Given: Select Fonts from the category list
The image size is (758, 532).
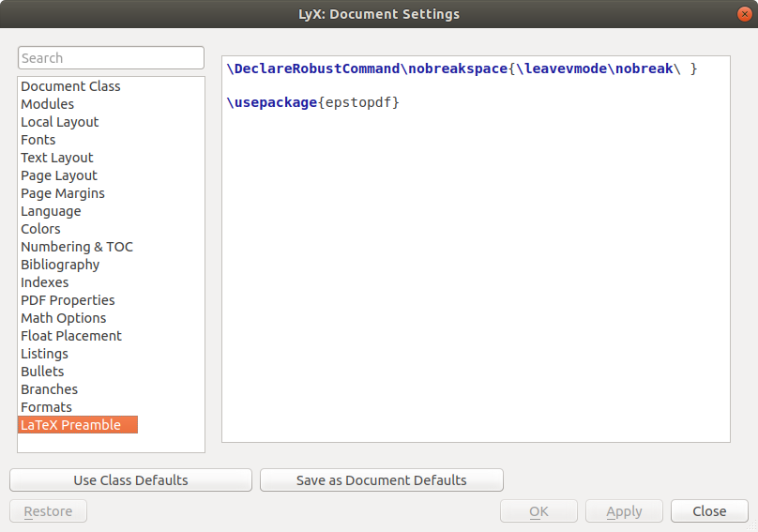Looking at the screenshot, I should point(38,140).
